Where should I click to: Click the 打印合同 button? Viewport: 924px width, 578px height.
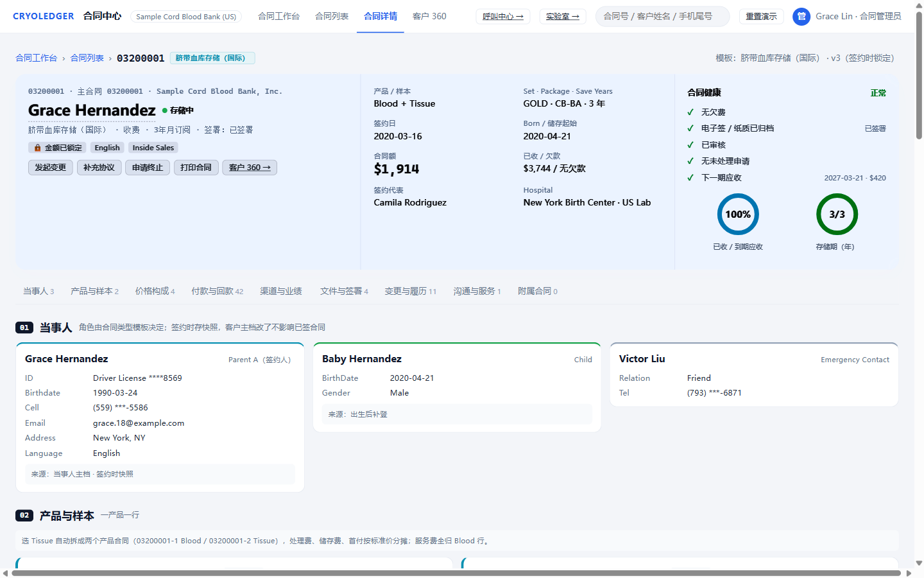(196, 168)
